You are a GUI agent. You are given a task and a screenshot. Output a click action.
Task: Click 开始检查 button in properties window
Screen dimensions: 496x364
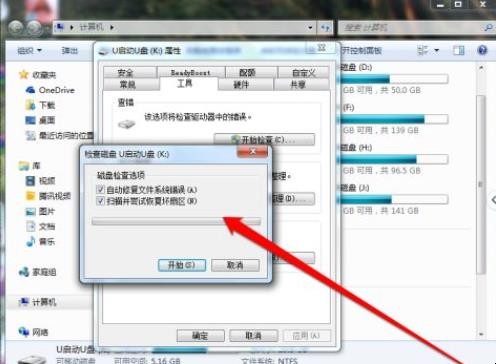[x=264, y=140]
